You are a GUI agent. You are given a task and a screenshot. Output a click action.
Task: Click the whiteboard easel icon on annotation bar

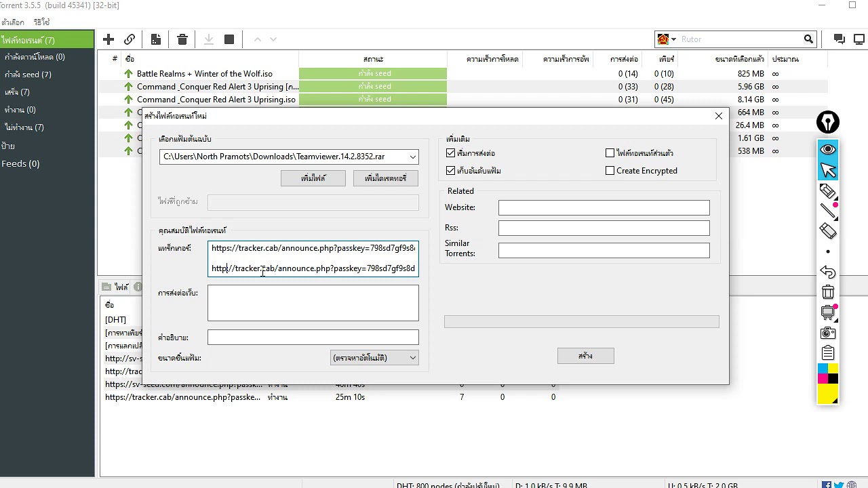pyautogui.click(x=828, y=312)
